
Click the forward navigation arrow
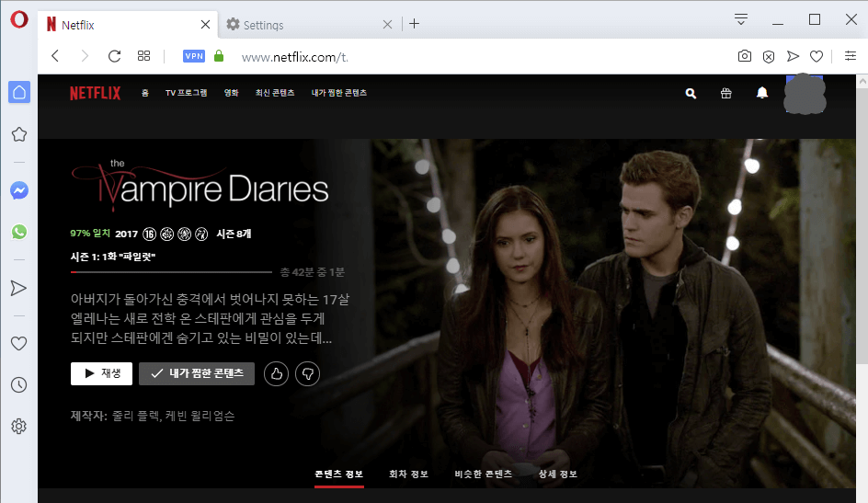coord(85,56)
